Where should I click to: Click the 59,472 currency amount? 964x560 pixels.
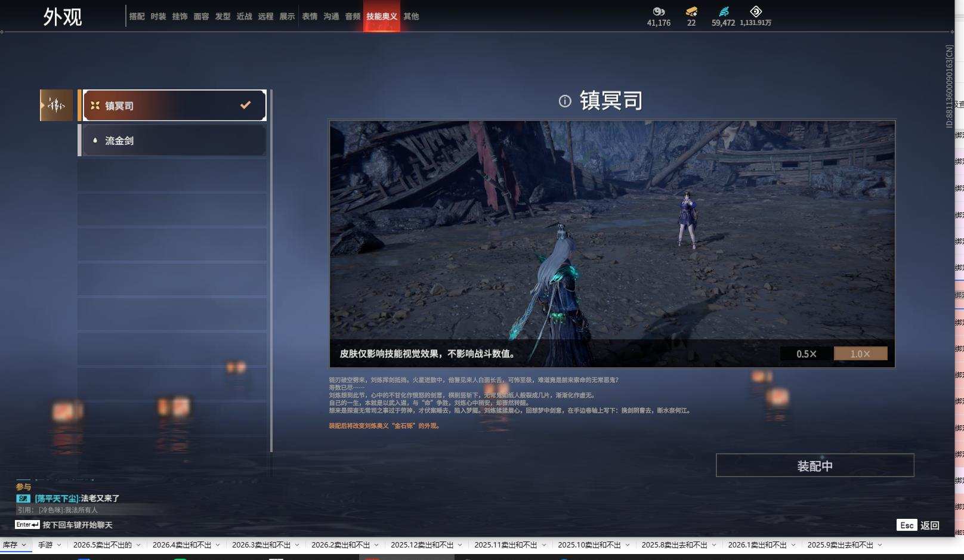point(723,23)
